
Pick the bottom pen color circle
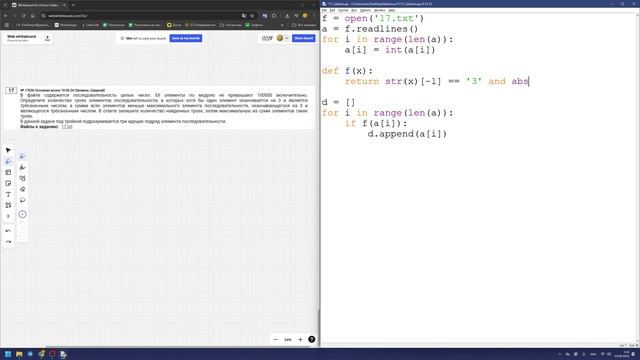tap(22, 236)
